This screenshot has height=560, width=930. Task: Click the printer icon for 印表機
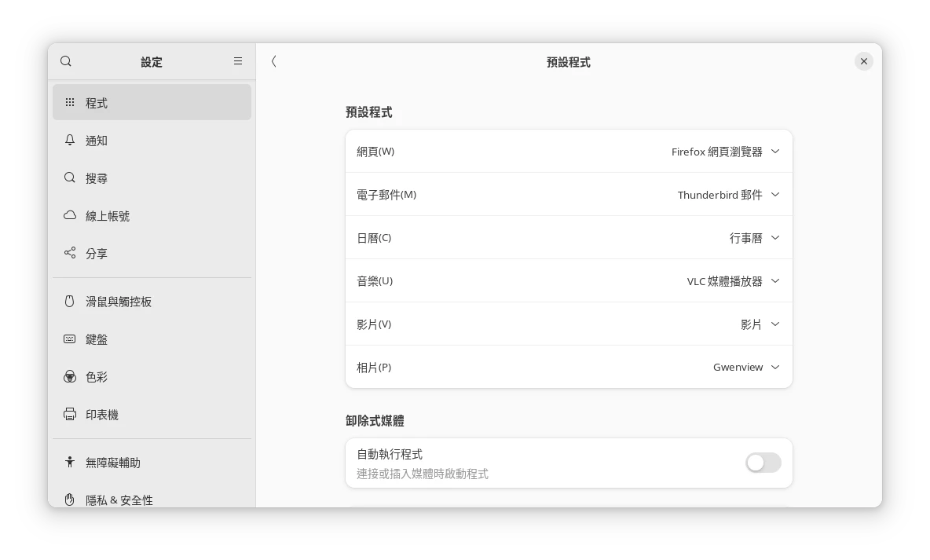click(x=70, y=415)
